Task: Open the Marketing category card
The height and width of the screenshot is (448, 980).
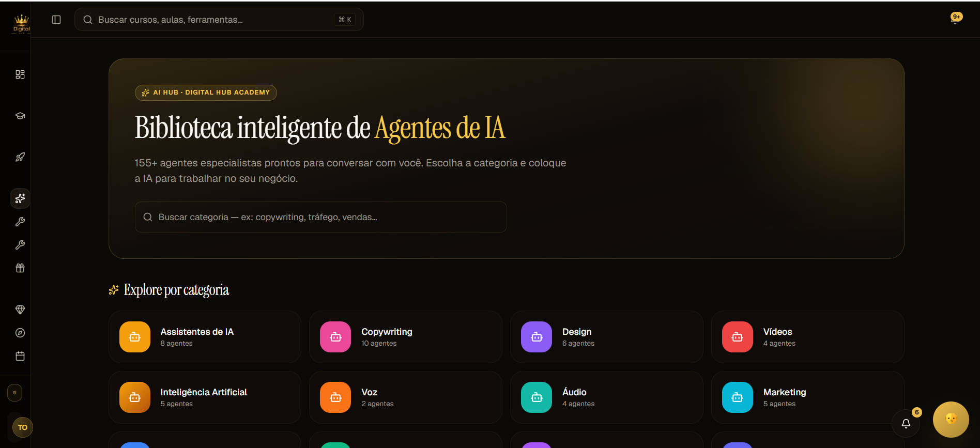Action: 808,397
